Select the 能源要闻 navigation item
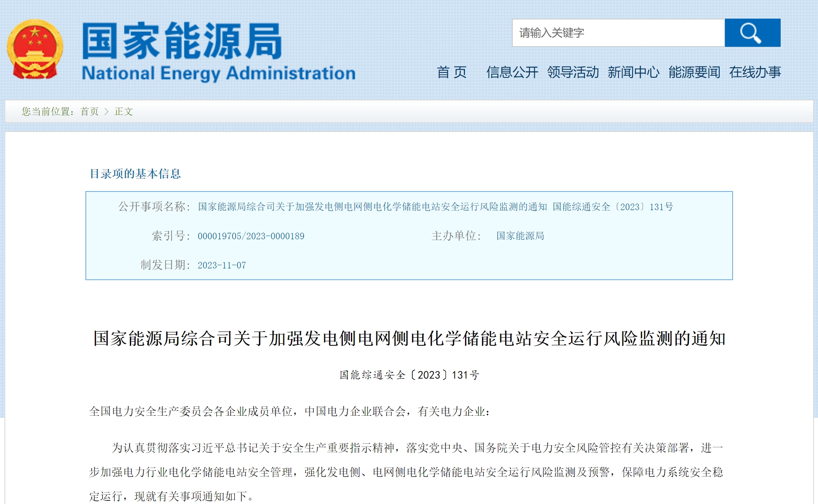The width and height of the screenshot is (818, 504). (x=694, y=72)
